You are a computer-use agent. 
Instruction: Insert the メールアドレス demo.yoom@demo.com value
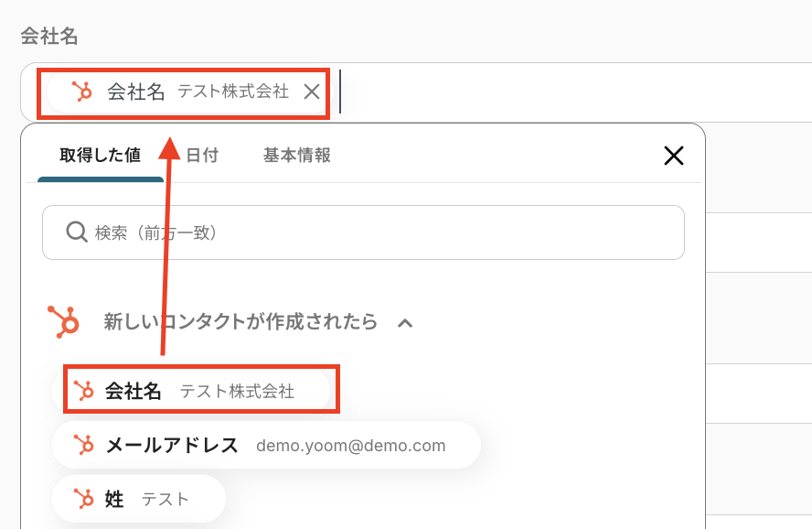click(265, 446)
